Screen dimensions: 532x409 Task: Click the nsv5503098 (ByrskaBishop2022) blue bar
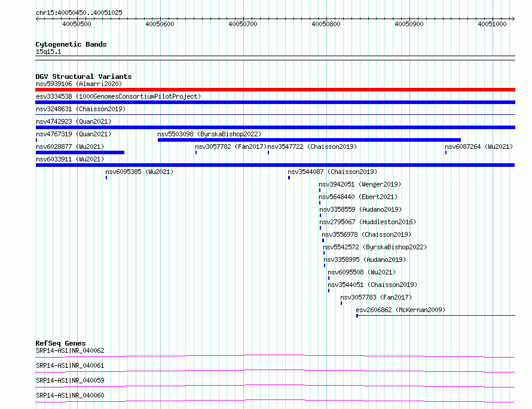pyautogui.click(x=309, y=140)
